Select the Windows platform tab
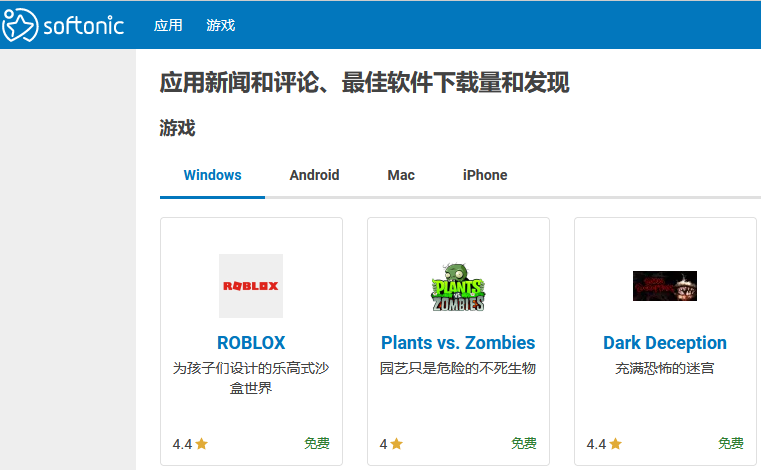The height and width of the screenshot is (470, 761). [x=212, y=175]
